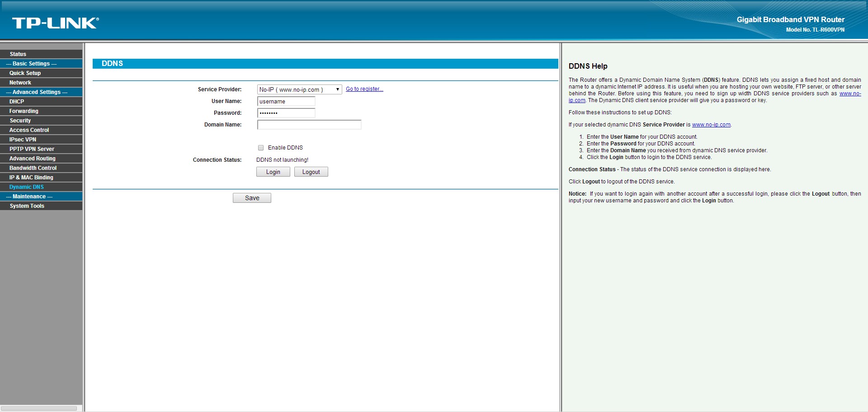Focus the User Name field
The height and width of the screenshot is (412, 868).
point(286,101)
